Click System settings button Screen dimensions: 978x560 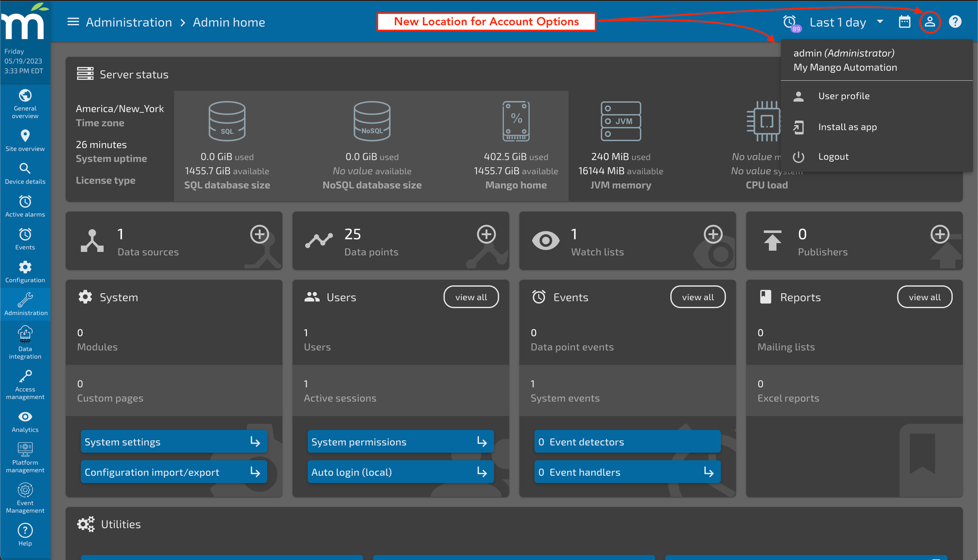pyautogui.click(x=171, y=442)
